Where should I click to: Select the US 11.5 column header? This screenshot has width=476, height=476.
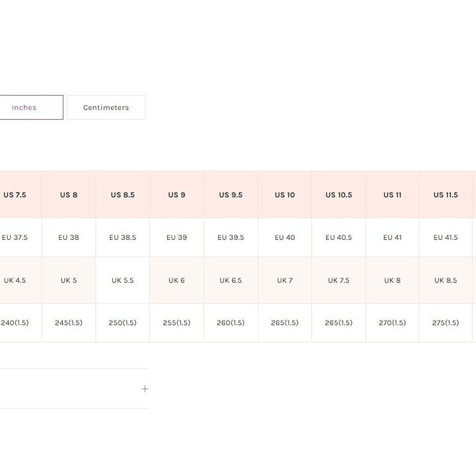[446, 194]
